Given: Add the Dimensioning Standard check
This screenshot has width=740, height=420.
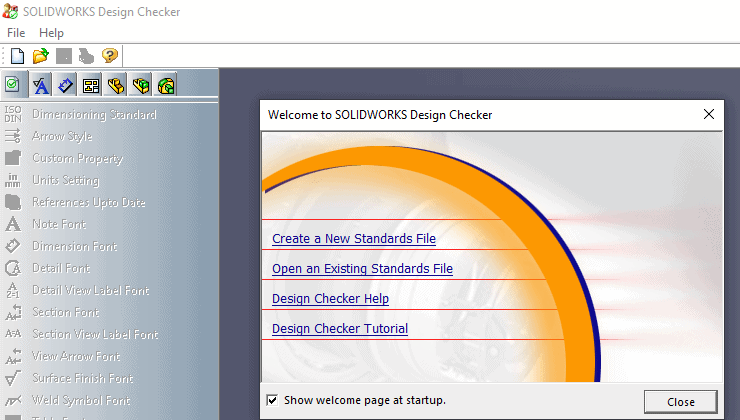Looking at the screenshot, I should [81, 114].
